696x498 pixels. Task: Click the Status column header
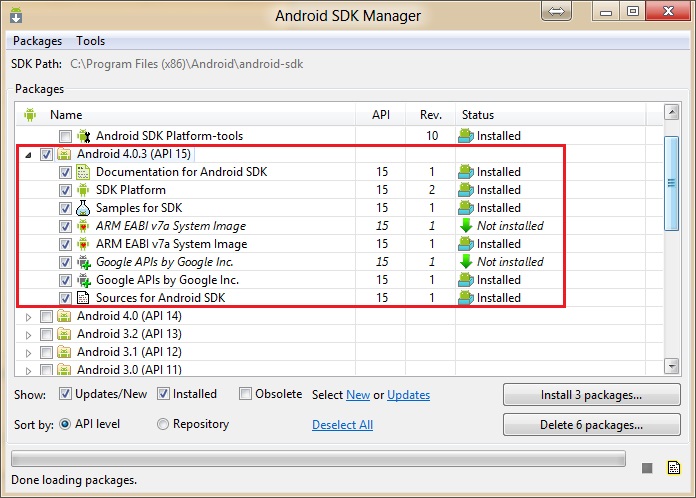coord(550,115)
